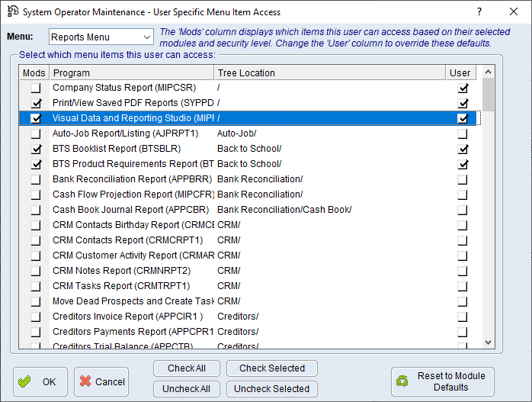Select the Creditors Invoice Report row
The image size is (532, 402).
click(133, 317)
